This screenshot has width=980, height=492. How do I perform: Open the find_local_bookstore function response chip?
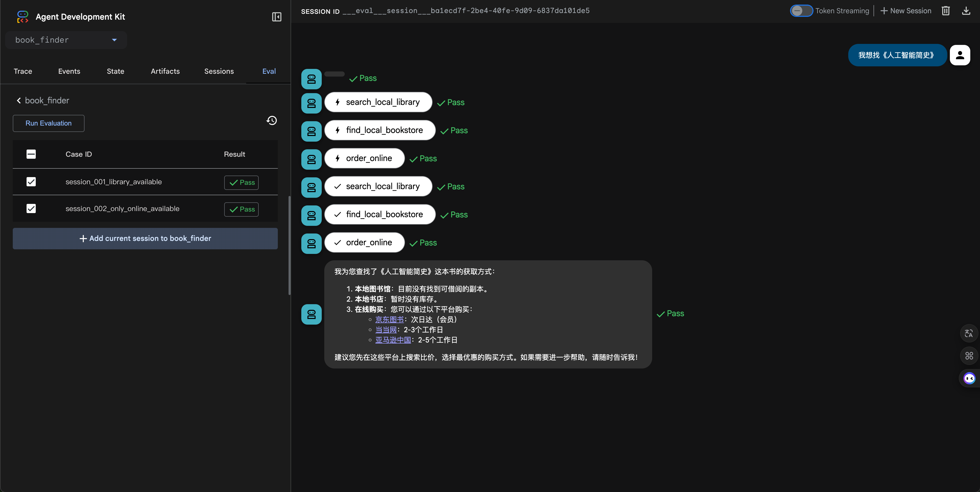pyautogui.click(x=380, y=214)
